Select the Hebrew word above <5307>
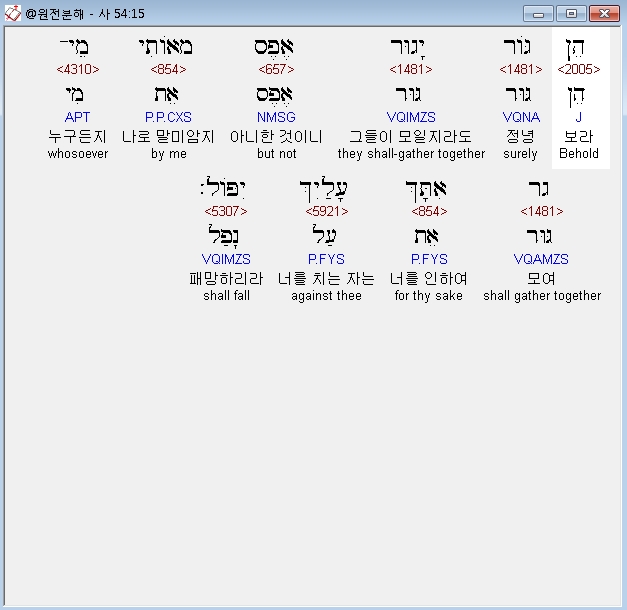Screen dimensions: 627x610 coord(223,187)
